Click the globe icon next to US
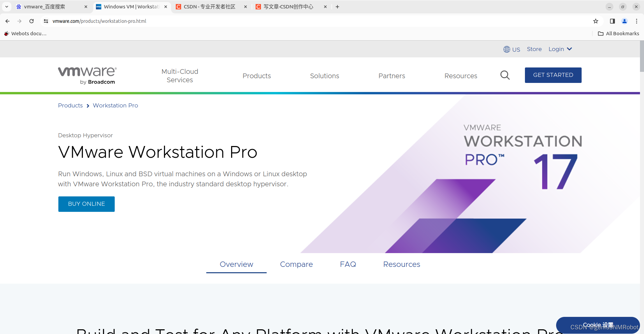 tap(506, 49)
